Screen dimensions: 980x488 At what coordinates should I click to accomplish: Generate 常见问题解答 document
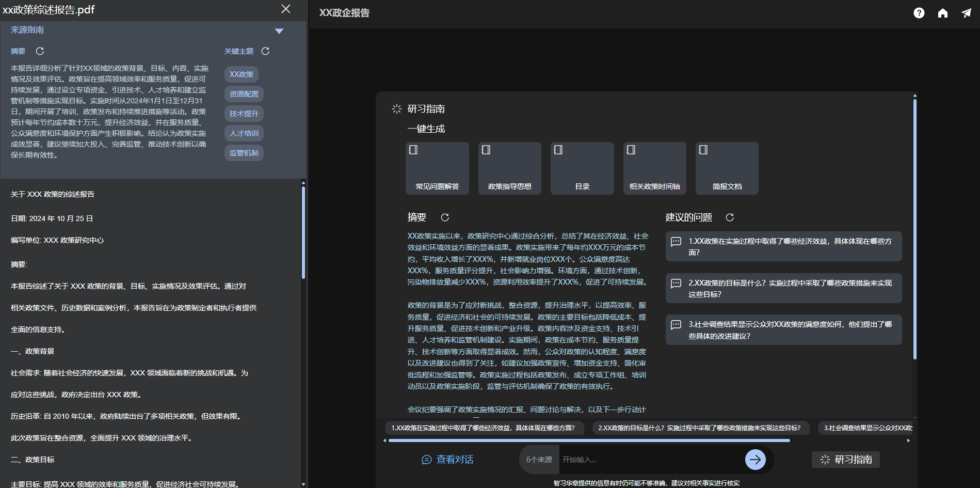click(x=437, y=168)
